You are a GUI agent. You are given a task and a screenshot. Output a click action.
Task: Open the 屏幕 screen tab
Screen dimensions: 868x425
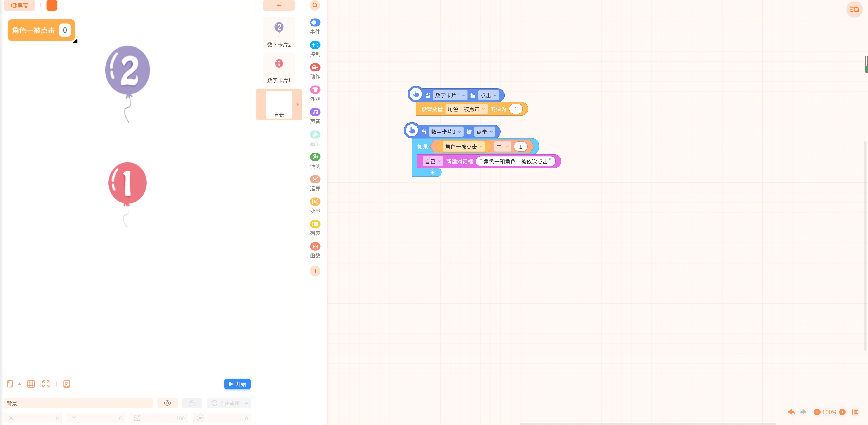click(x=19, y=5)
